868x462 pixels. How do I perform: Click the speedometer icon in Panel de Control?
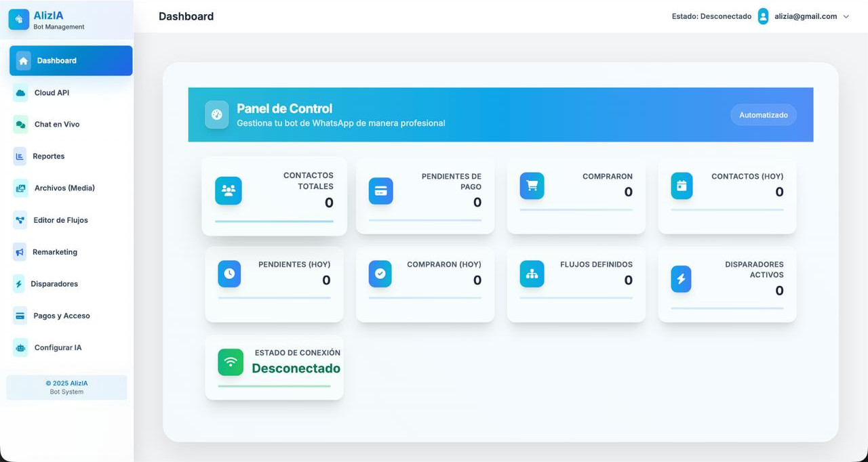[217, 114]
